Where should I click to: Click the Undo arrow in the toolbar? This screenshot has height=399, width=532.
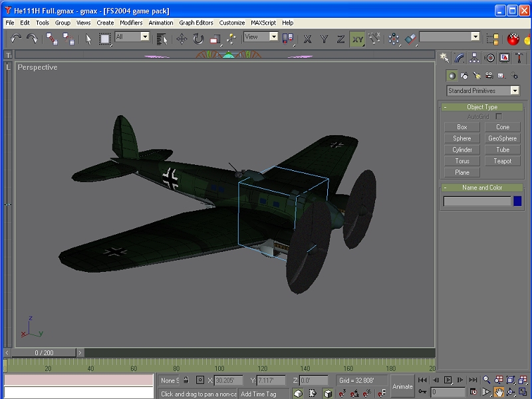coord(16,39)
